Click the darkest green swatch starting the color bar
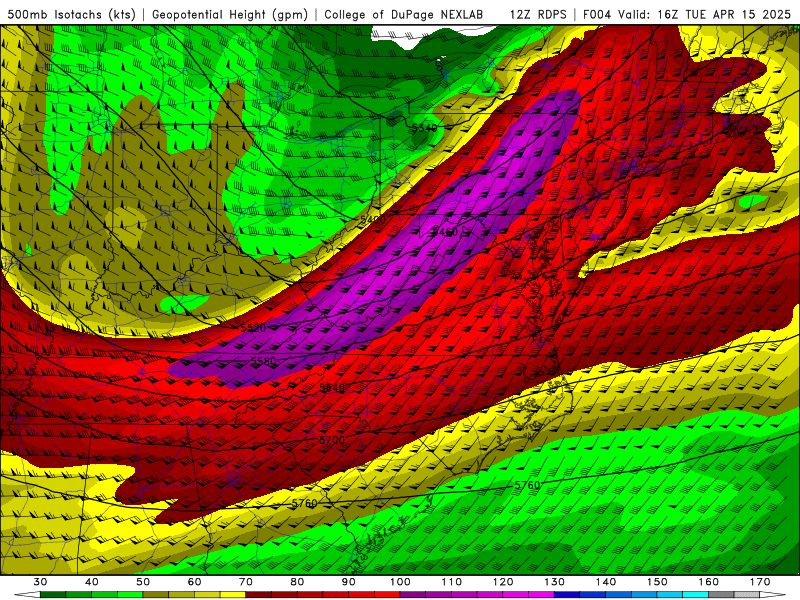The height and width of the screenshot is (600, 800). (x=53, y=595)
